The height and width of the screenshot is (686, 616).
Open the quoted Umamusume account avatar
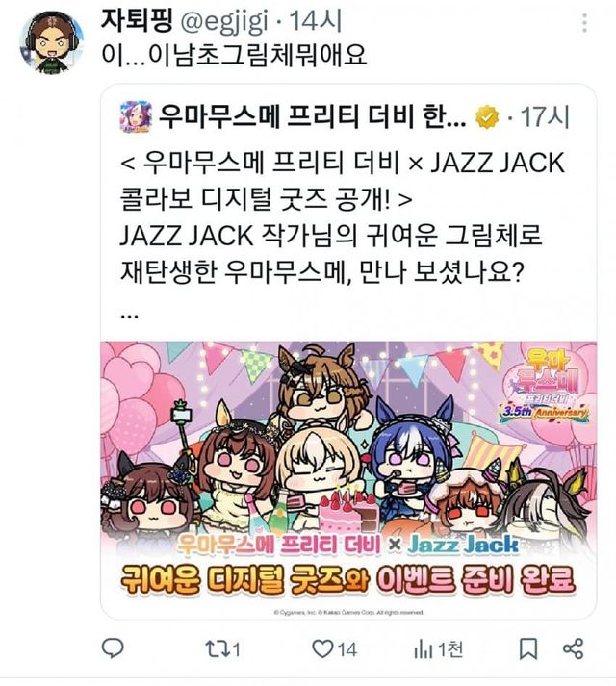tap(136, 116)
